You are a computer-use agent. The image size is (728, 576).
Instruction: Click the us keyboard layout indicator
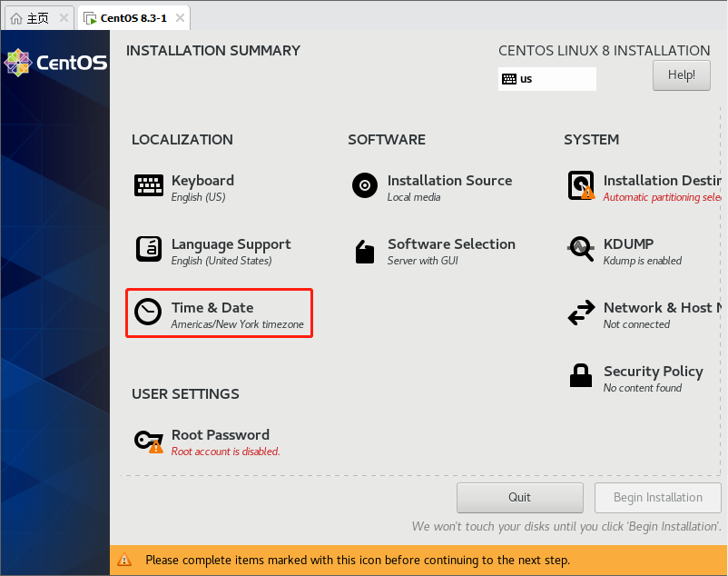tap(547, 79)
